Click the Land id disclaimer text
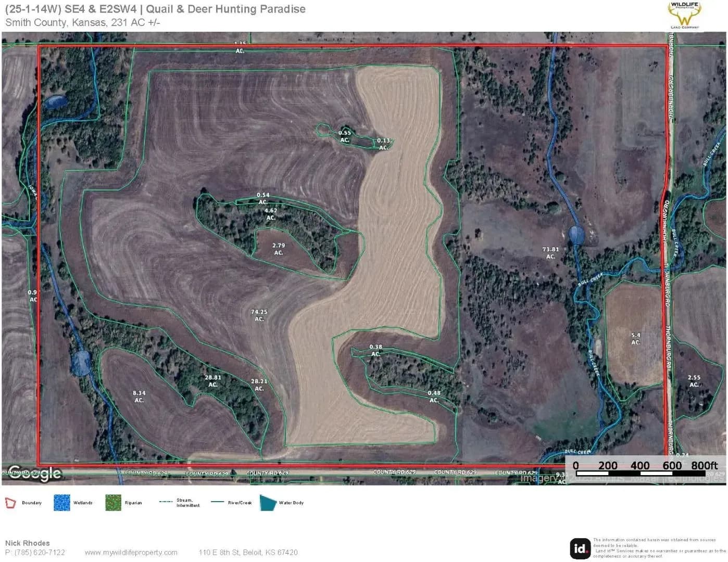This screenshot has height=562, width=728. coord(659,548)
